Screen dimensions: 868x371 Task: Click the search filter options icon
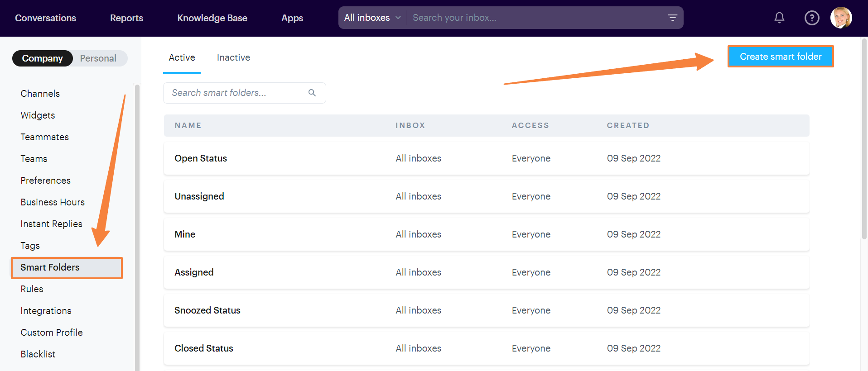pyautogui.click(x=672, y=18)
